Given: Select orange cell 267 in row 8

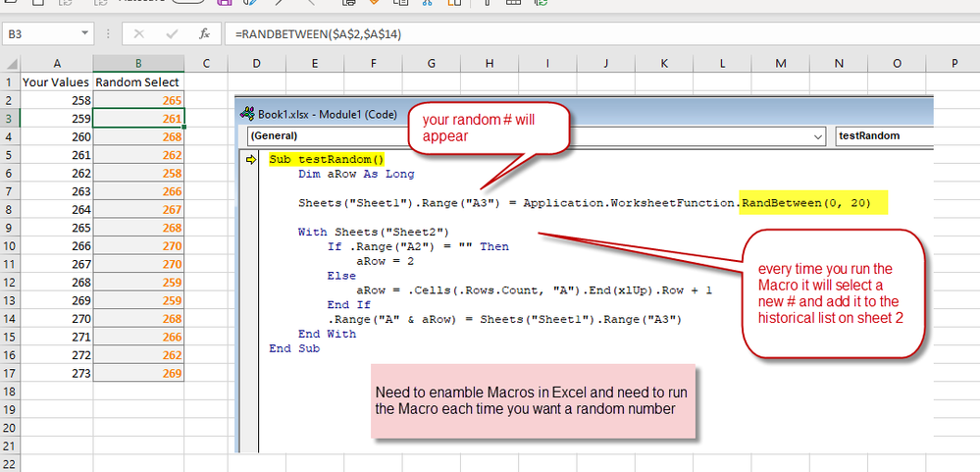Looking at the screenshot, I should (138, 209).
